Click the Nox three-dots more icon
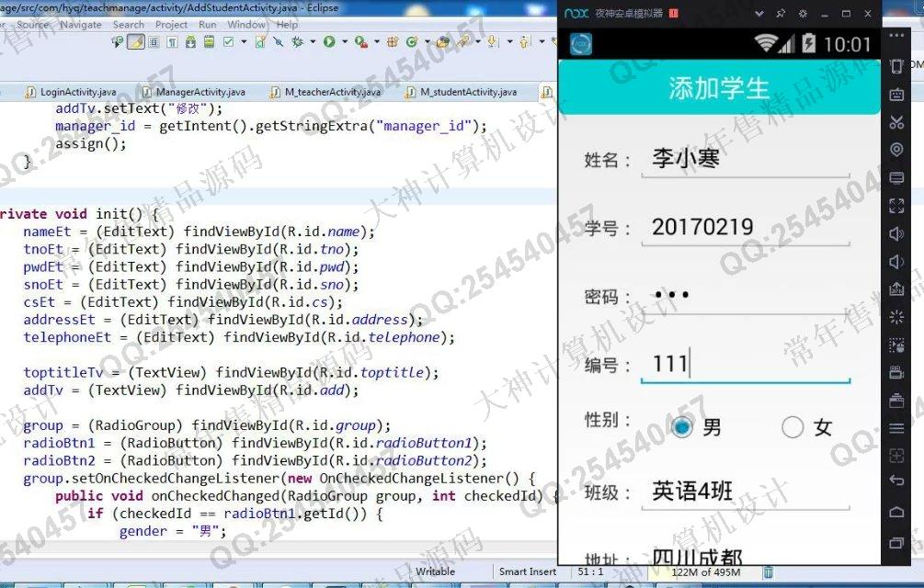924x588 pixels. click(896, 35)
